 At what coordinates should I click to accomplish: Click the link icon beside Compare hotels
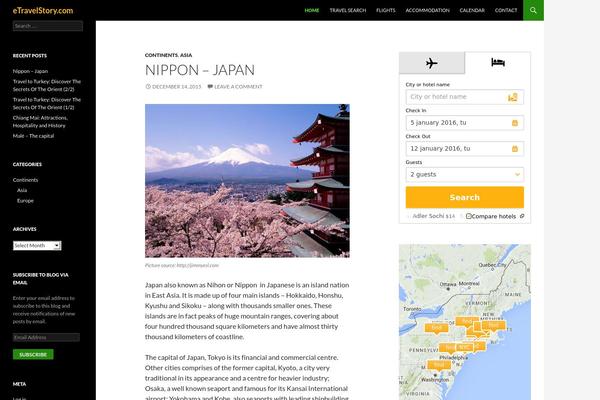[522, 216]
